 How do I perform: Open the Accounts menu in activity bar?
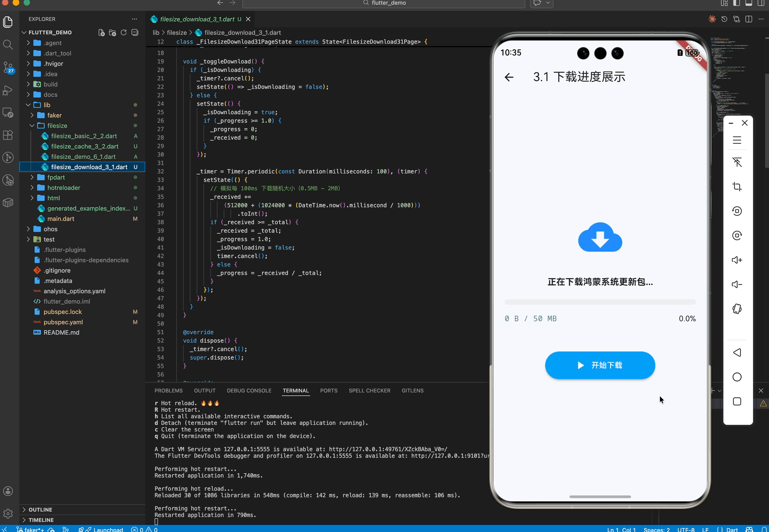[8, 491]
